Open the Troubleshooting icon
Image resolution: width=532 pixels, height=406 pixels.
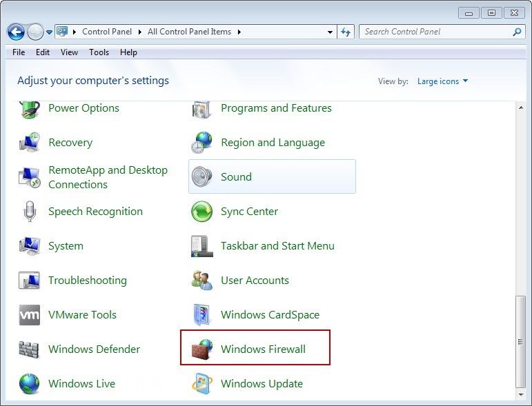pyautogui.click(x=29, y=281)
